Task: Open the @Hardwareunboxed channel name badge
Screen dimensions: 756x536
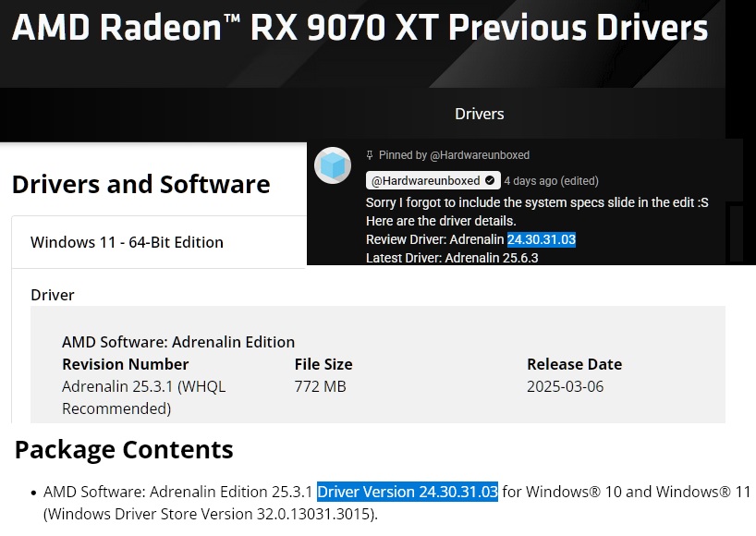Action: (x=433, y=181)
